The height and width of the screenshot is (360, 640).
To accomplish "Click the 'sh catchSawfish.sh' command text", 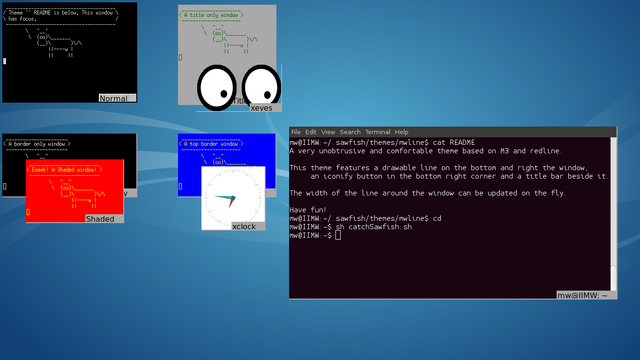I will pyautogui.click(x=373, y=227).
